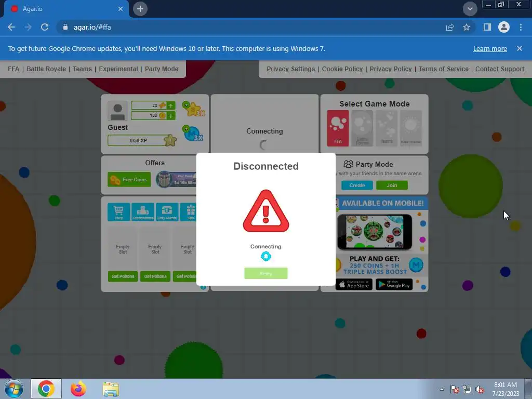
Task: Click the padlock site info icon
Action: click(x=65, y=27)
